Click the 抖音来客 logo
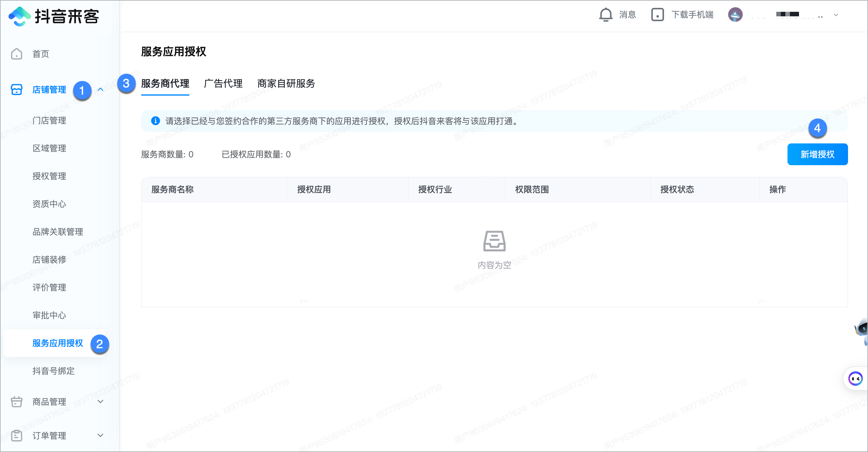The height and width of the screenshot is (452, 868). click(x=54, y=16)
